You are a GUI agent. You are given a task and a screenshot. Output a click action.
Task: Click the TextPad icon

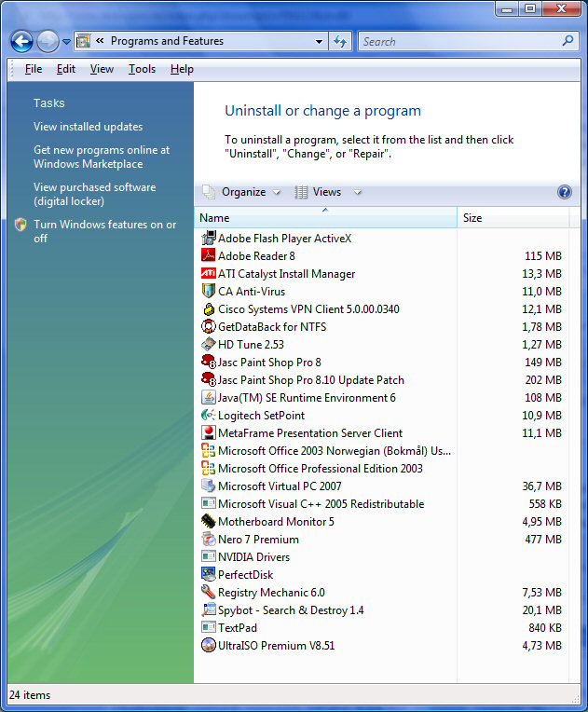pos(209,627)
